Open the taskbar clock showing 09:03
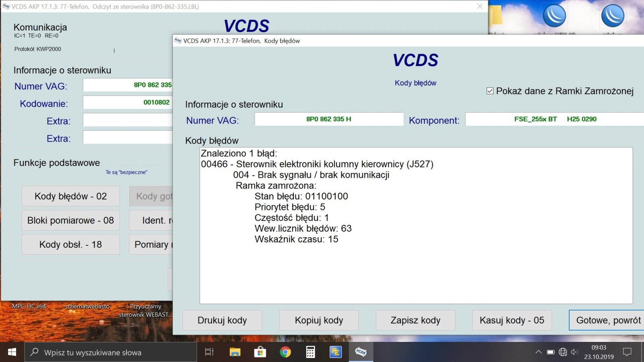644x362 pixels. (x=599, y=352)
